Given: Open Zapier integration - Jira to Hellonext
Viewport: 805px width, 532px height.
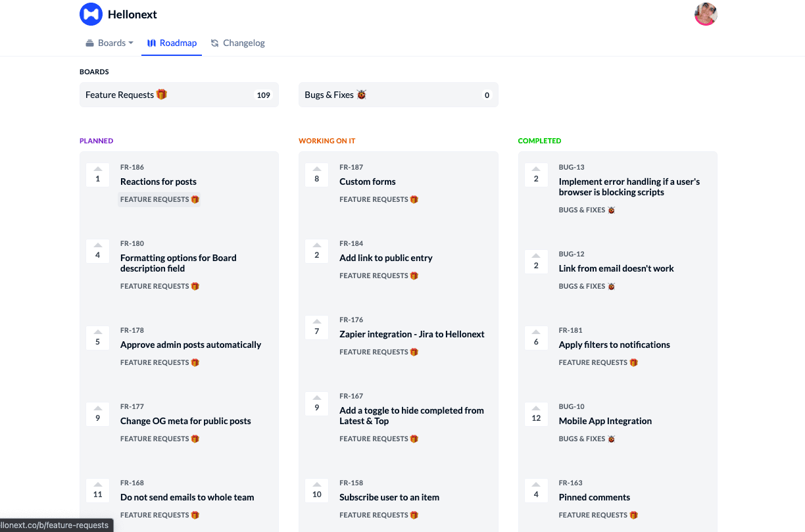Looking at the screenshot, I should [x=412, y=334].
